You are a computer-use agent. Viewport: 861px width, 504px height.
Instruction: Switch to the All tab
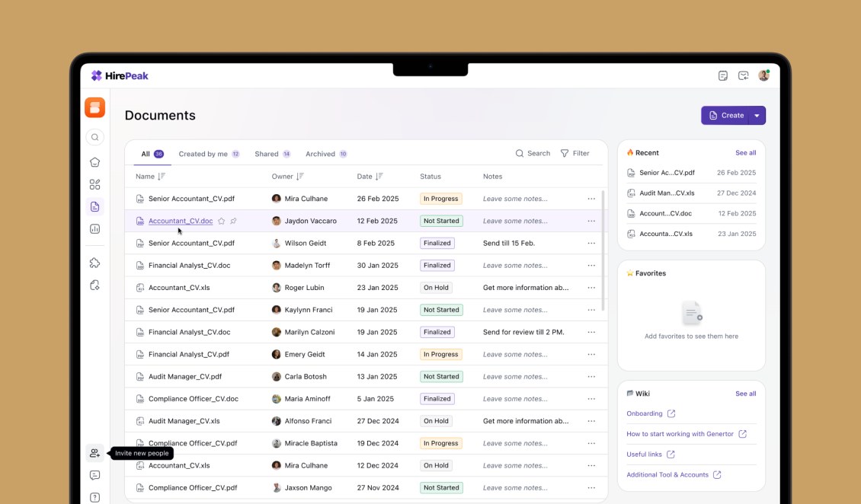(x=152, y=154)
